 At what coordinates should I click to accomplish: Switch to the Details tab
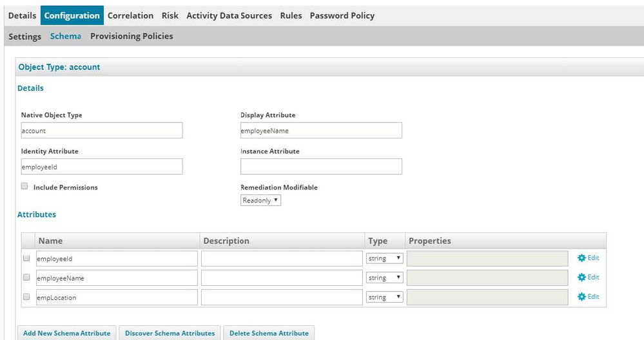(22, 15)
